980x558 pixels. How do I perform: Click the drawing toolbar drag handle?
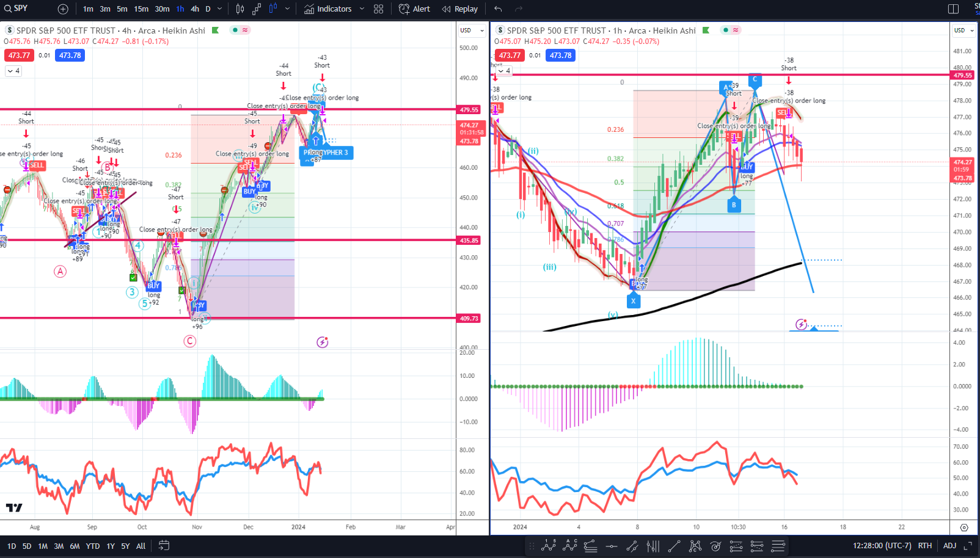532,546
